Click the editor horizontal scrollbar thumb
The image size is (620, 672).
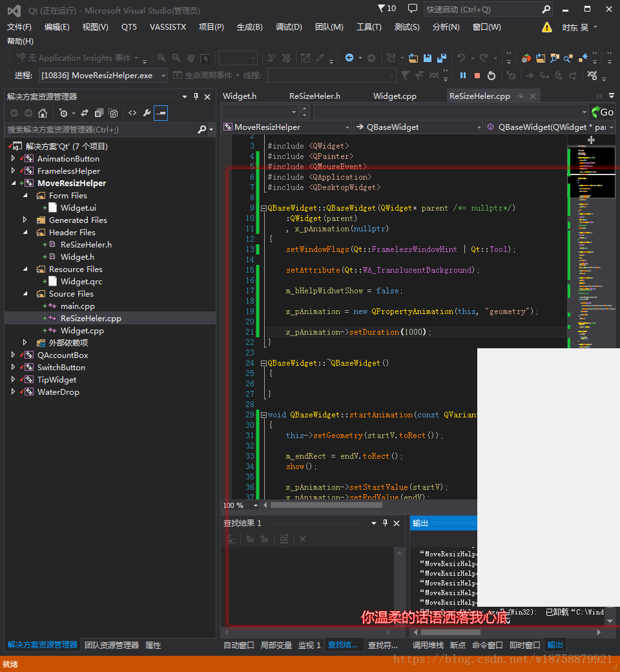coord(326,505)
